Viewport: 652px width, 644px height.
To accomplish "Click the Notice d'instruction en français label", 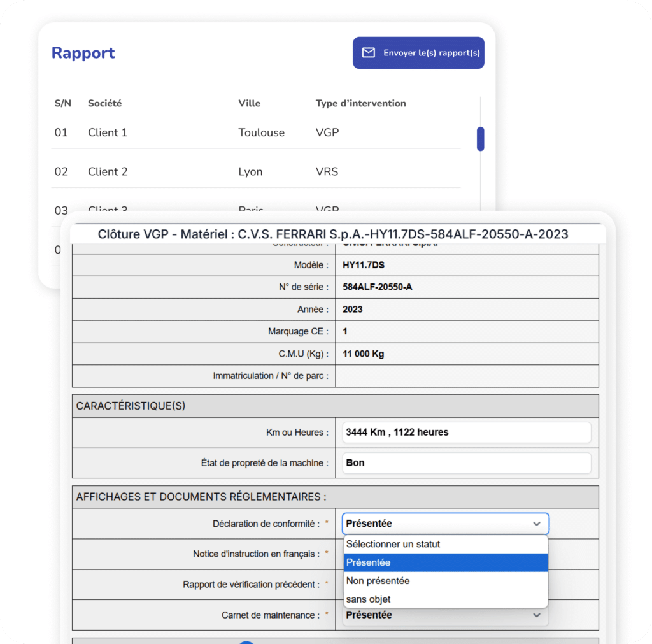I will [x=256, y=554].
